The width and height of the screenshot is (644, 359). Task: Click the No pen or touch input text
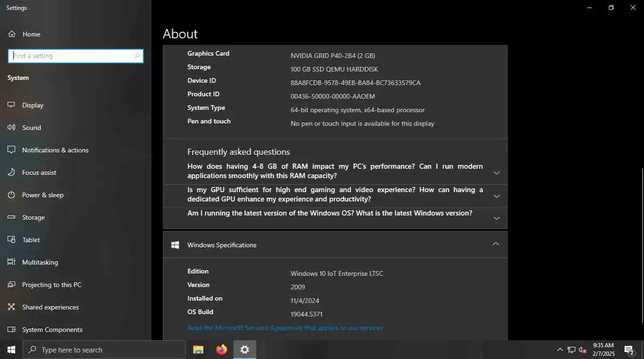[362, 123]
